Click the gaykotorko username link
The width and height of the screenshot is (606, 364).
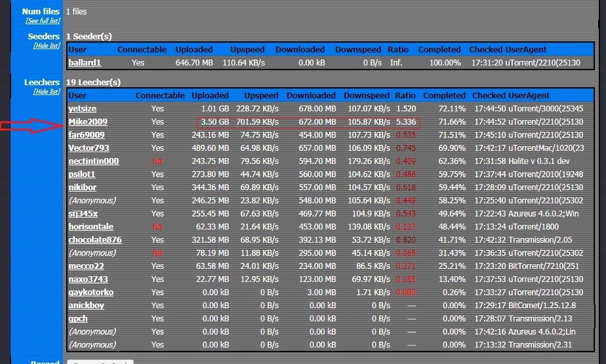point(91,293)
